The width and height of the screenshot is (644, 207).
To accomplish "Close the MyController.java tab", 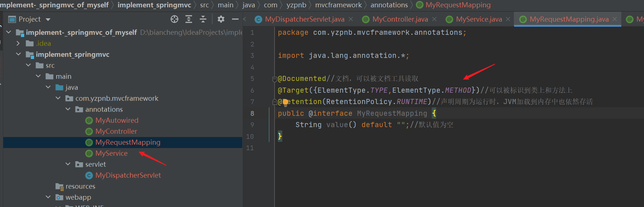I will pyautogui.click(x=434, y=19).
